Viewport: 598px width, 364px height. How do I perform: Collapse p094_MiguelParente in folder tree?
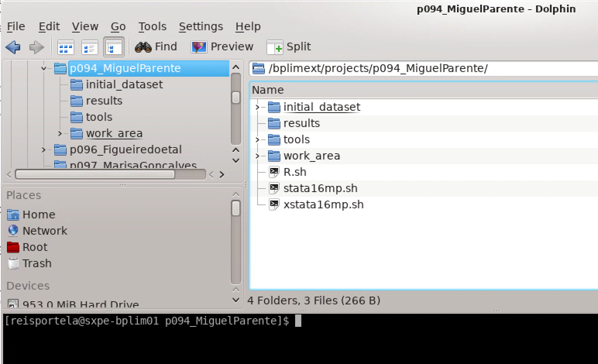pos(44,69)
